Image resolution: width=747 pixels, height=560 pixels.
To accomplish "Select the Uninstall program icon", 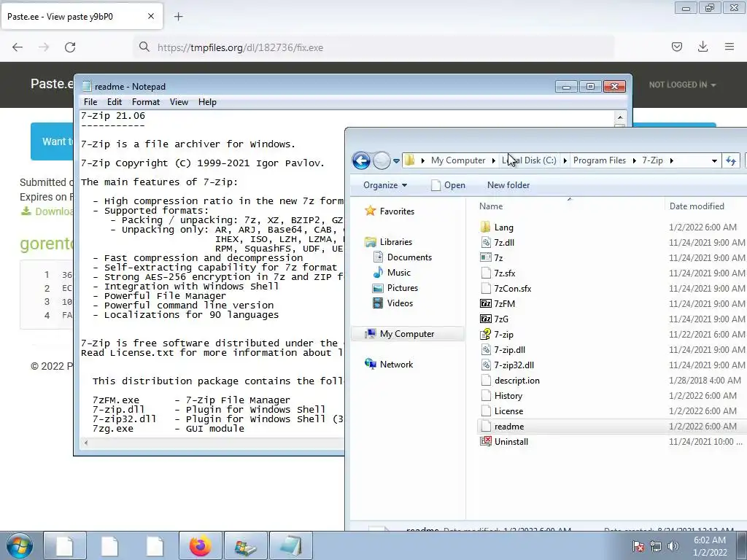I will pyautogui.click(x=485, y=441).
